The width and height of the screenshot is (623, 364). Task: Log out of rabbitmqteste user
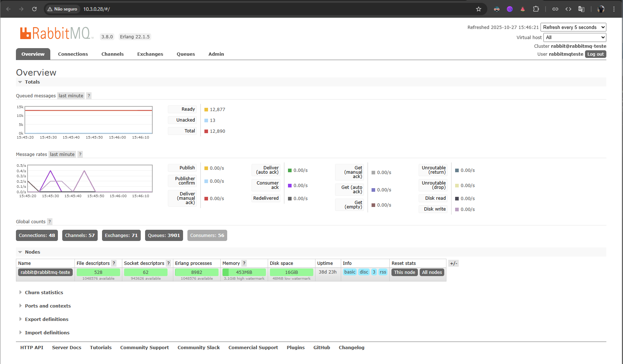click(596, 54)
